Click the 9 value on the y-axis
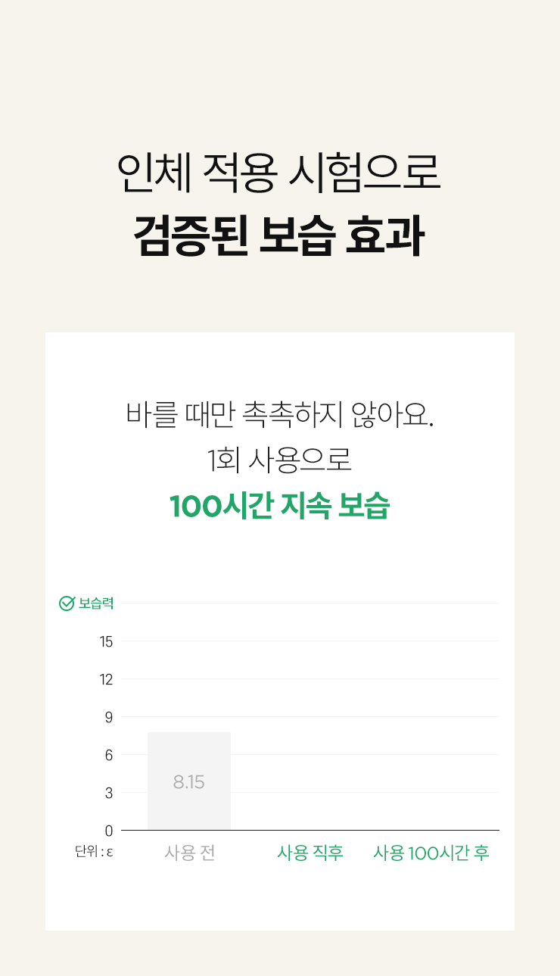This screenshot has width=560, height=976. [x=109, y=718]
